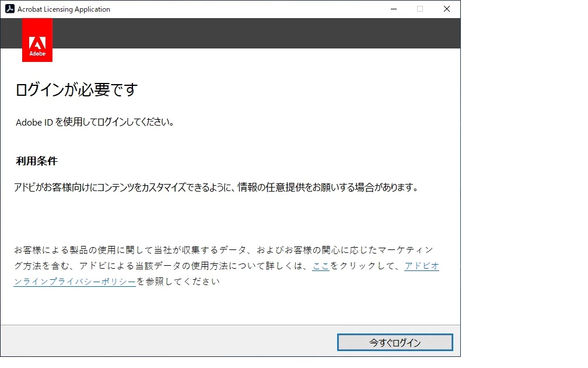Select the Adobe ID を使用してログインしてください text
Image resolution: width=588 pixels, height=368 pixels.
pos(94,122)
